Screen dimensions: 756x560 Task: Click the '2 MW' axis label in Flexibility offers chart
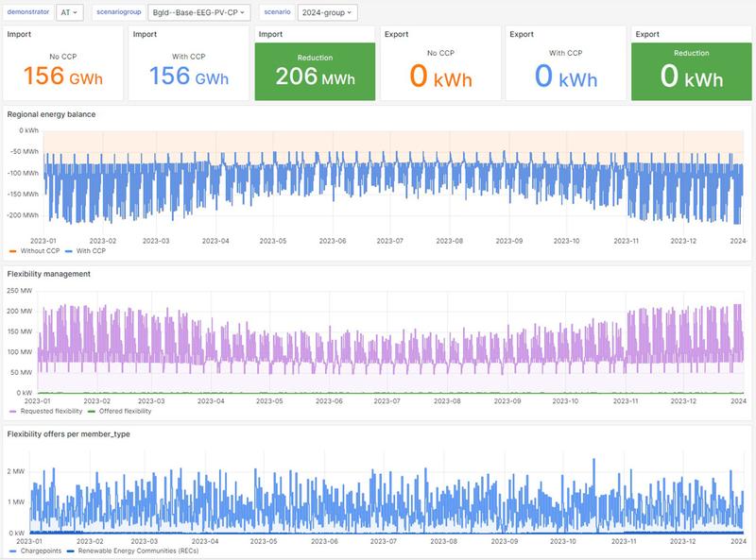tap(15, 471)
